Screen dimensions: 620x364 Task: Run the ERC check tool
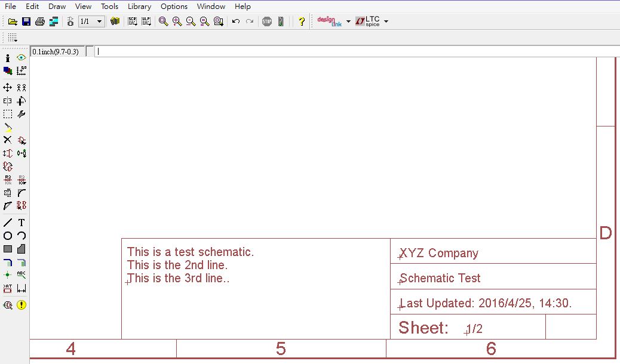(8, 305)
